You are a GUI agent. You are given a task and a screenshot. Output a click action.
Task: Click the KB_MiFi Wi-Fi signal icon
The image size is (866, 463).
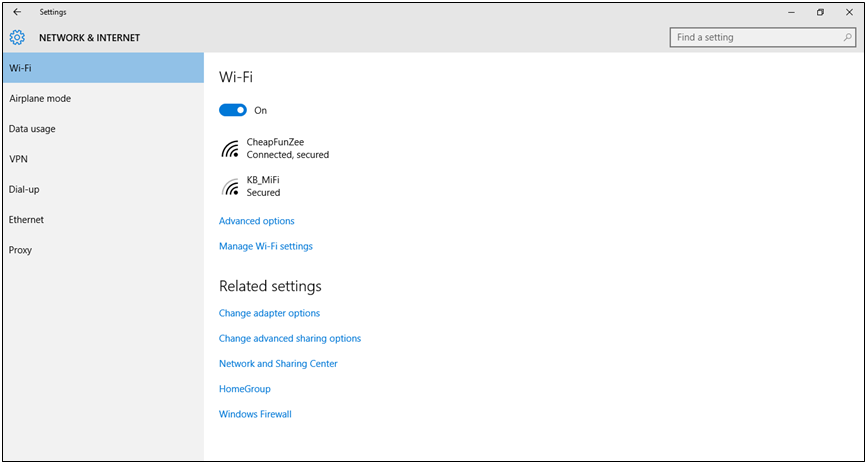(x=230, y=187)
